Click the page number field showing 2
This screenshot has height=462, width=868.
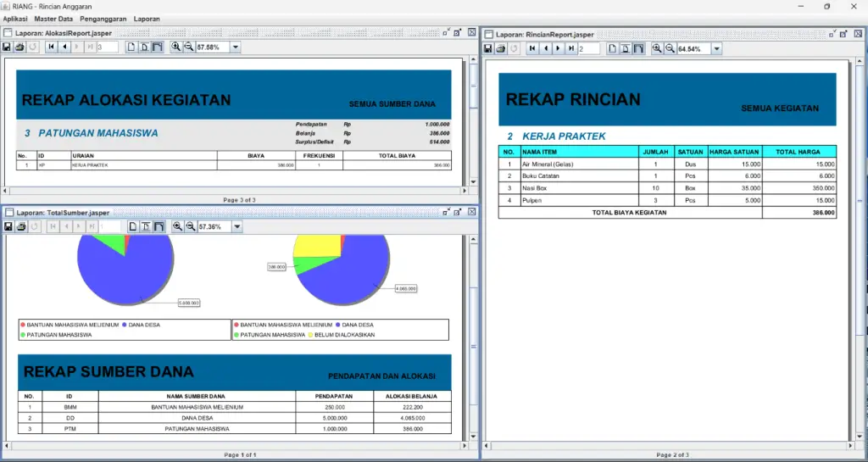[589, 49]
